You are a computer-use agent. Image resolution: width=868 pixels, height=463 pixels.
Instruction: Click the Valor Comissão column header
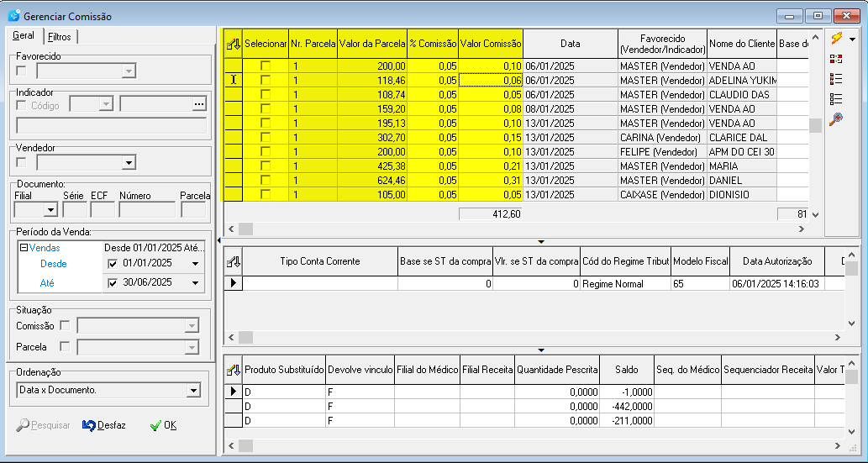[491, 44]
